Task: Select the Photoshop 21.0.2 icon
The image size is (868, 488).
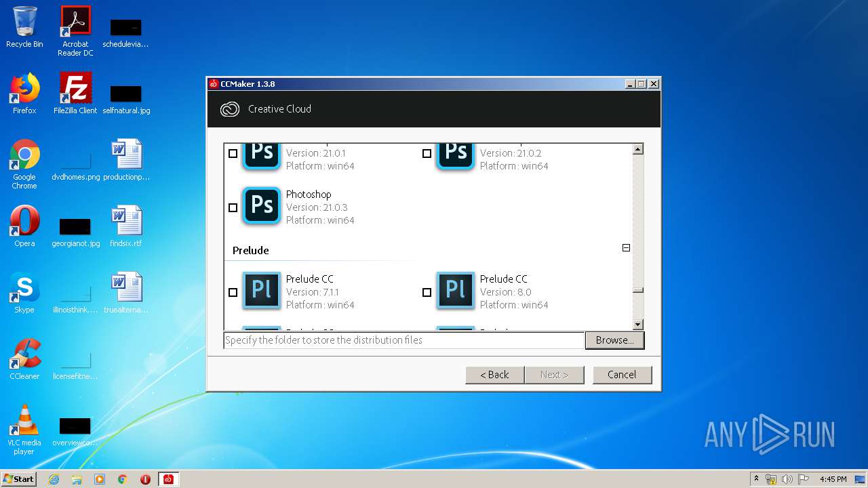Action: click(456, 157)
